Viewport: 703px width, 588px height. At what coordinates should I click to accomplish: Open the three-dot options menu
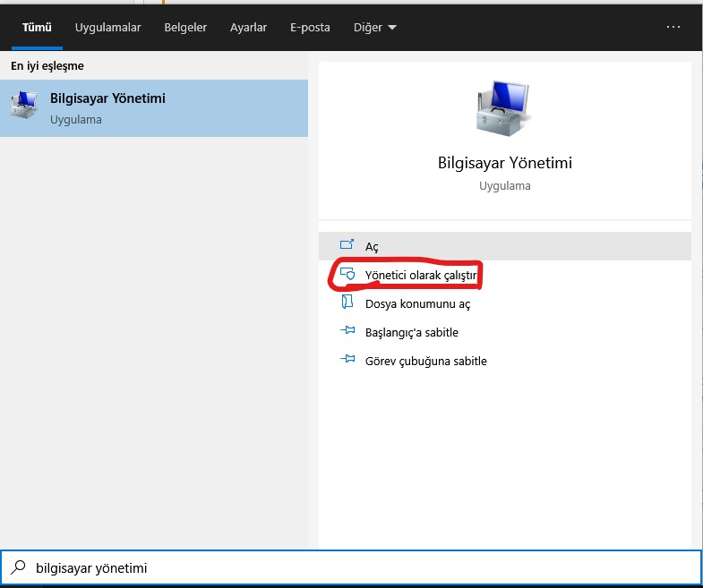pos(673,27)
